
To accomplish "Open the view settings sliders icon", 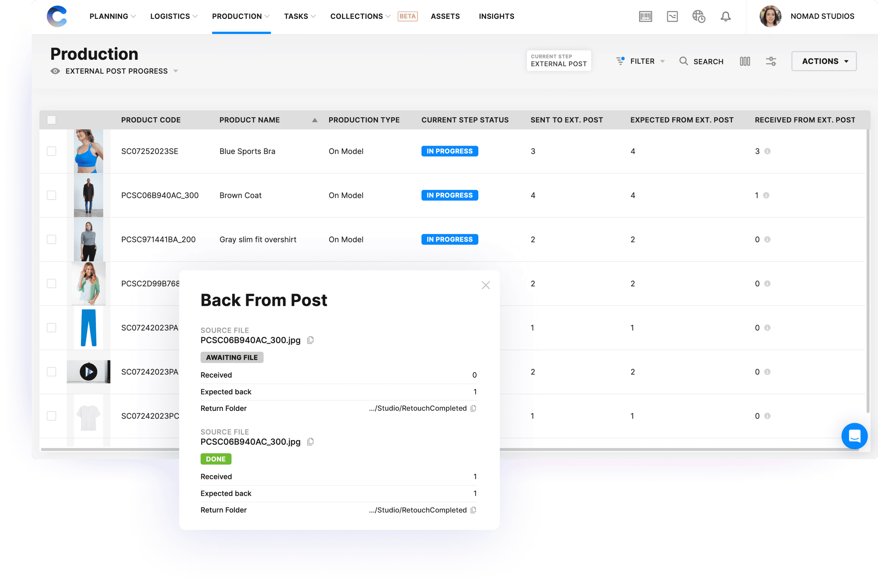I will tap(771, 61).
